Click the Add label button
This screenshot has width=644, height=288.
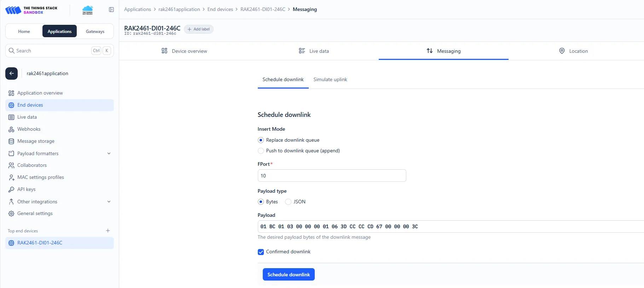tap(198, 29)
